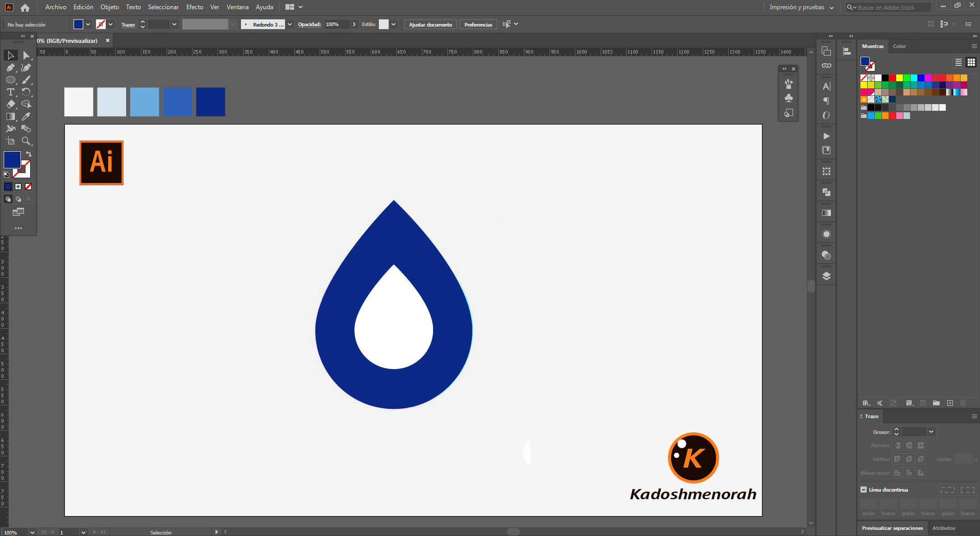Enable Draw Behind mode

18,199
